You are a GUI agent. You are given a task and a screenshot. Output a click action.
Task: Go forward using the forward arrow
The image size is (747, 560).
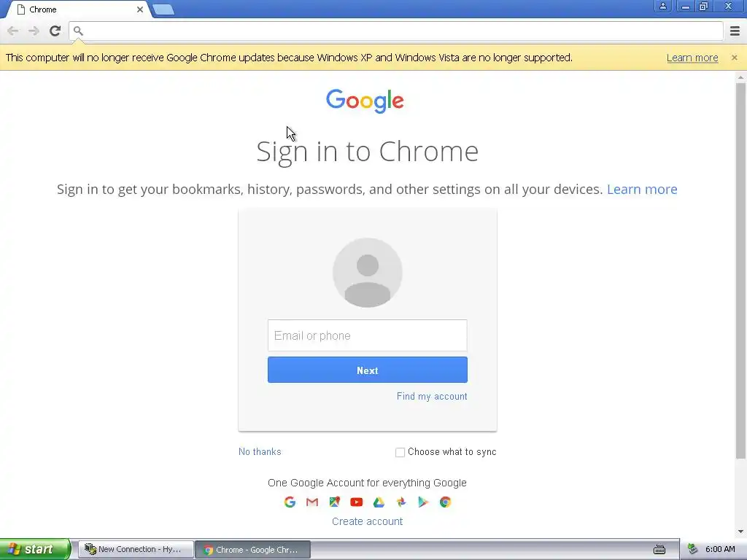tap(34, 31)
